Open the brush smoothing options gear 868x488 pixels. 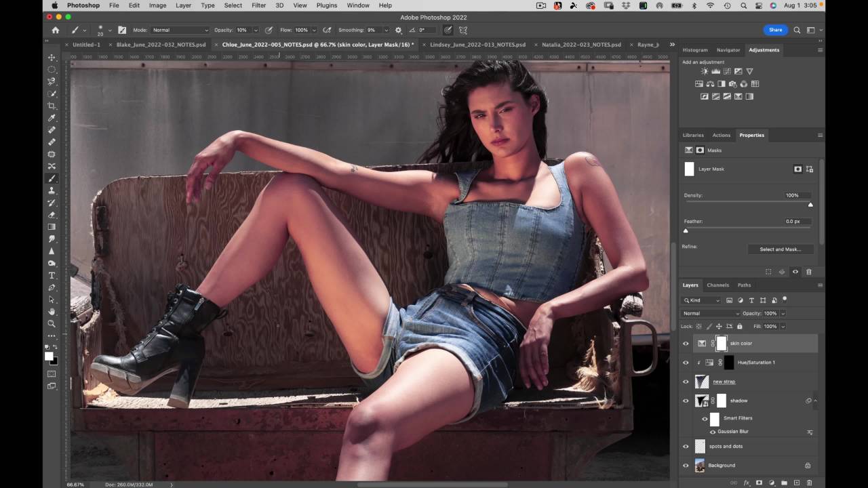coord(398,30)
